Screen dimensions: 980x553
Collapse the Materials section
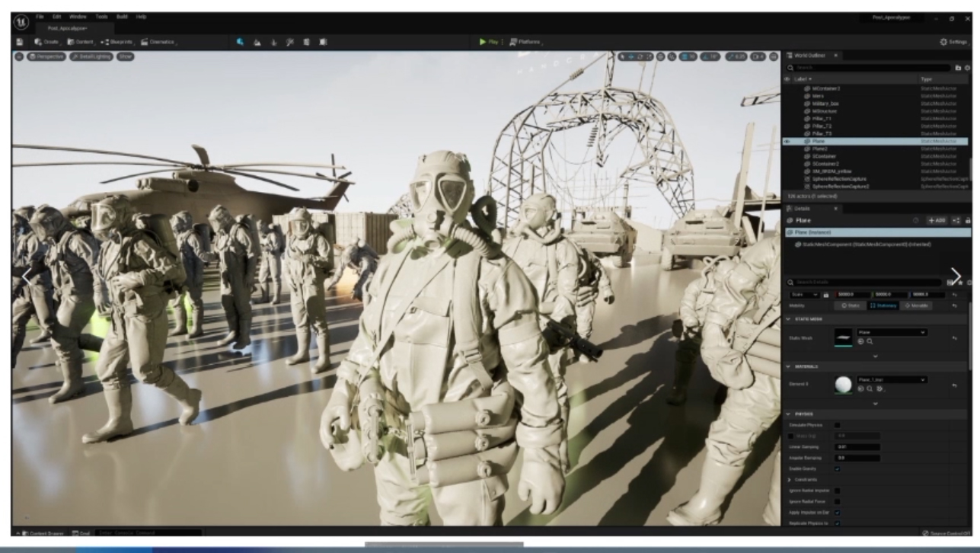click(788, 366)
